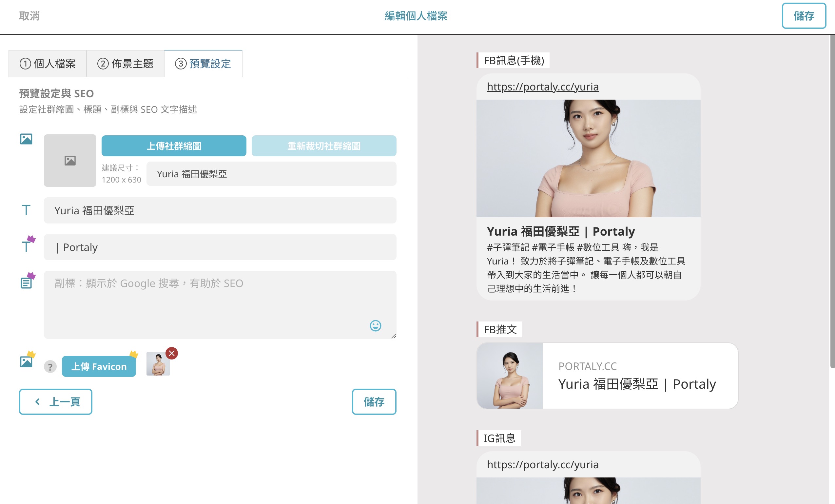Switch to the 個人檔案 tab
This screenshot has height=504, width=835.
coord(48,64)
